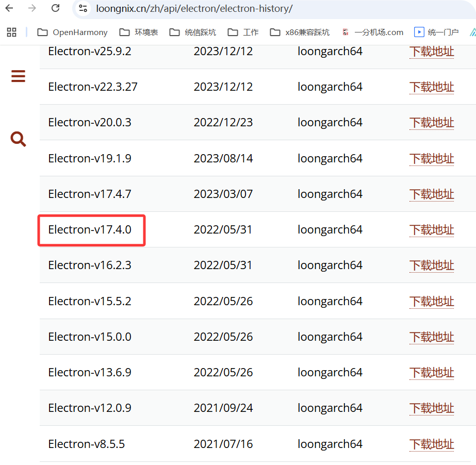476x465 pixels.
Task: Open download link for Electron-v15.5.2
Action: (x=432, y=302)
